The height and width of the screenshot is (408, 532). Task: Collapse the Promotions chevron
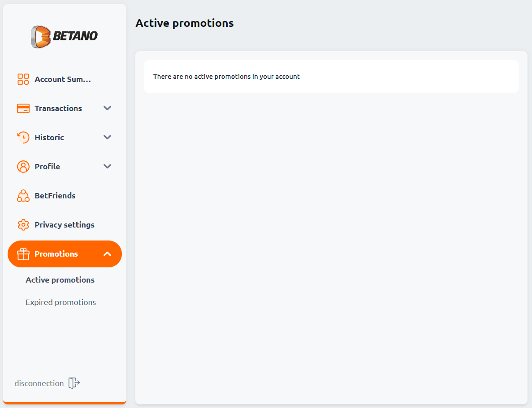(x=107, y=254)
